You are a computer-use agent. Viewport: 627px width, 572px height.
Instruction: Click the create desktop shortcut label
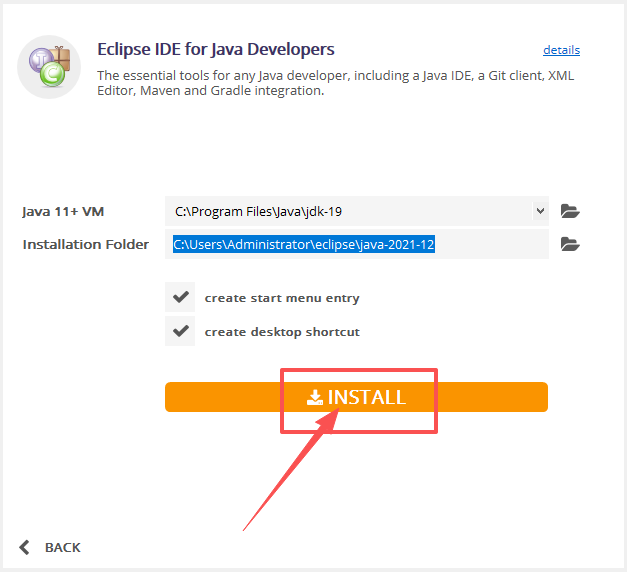click(282, 332)
